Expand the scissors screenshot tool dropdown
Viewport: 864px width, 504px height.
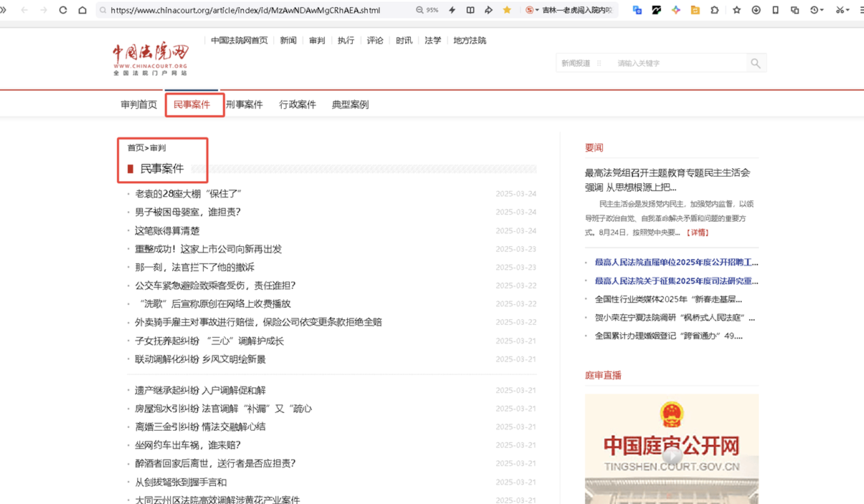pos(847,10)
